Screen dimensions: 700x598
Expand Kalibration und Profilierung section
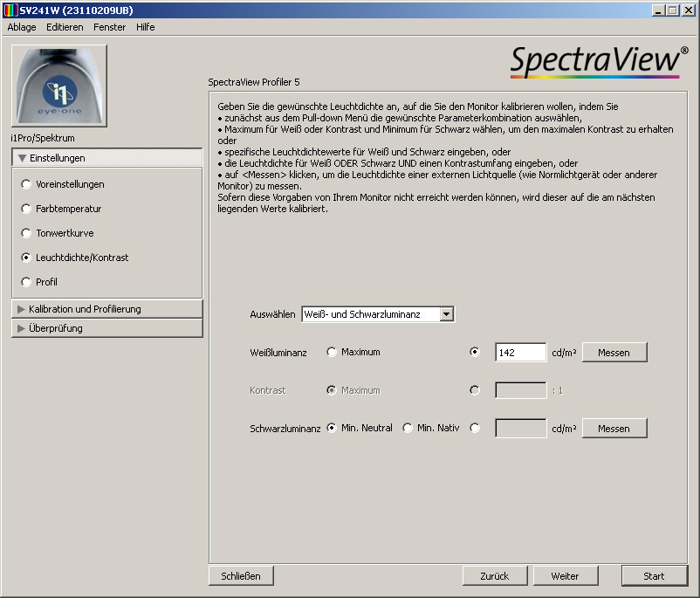click(107, 309)
